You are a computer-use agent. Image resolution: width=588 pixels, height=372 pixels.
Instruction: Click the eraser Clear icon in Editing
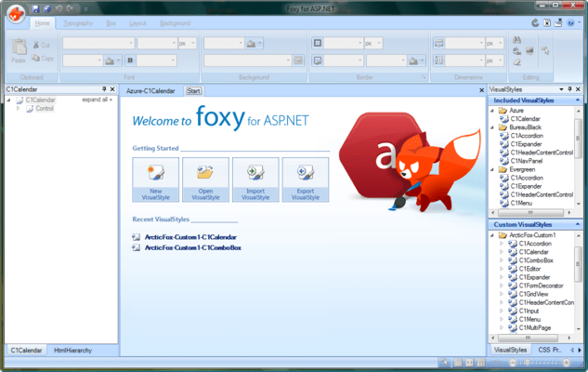click(x=517, y=62)
